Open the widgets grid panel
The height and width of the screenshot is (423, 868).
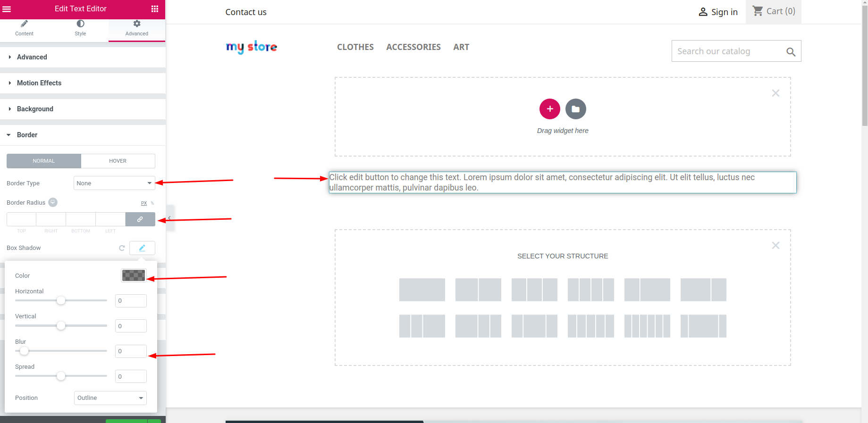coord(155,9)
